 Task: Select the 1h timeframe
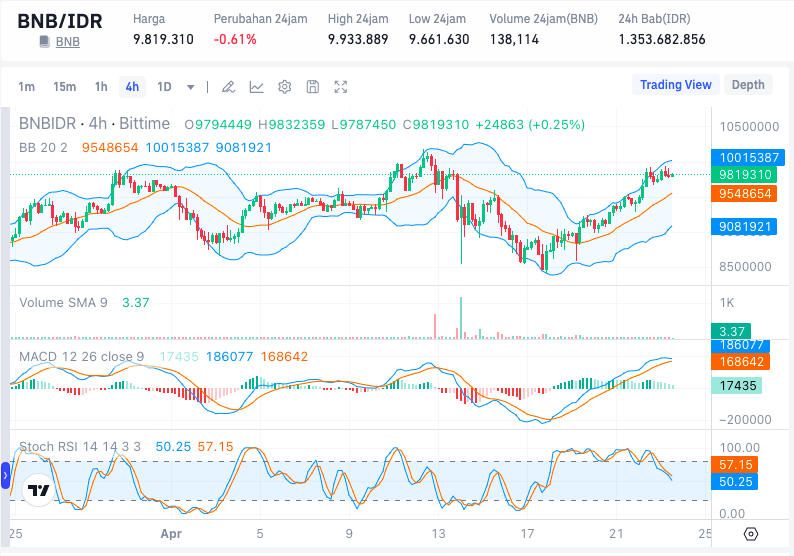pos(101,87)
